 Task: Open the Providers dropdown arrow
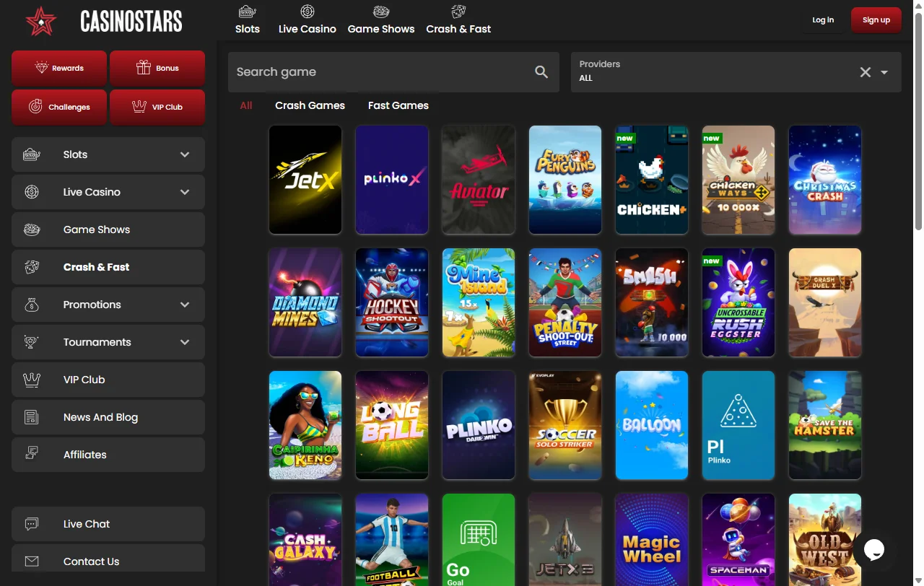pos(884,72)
